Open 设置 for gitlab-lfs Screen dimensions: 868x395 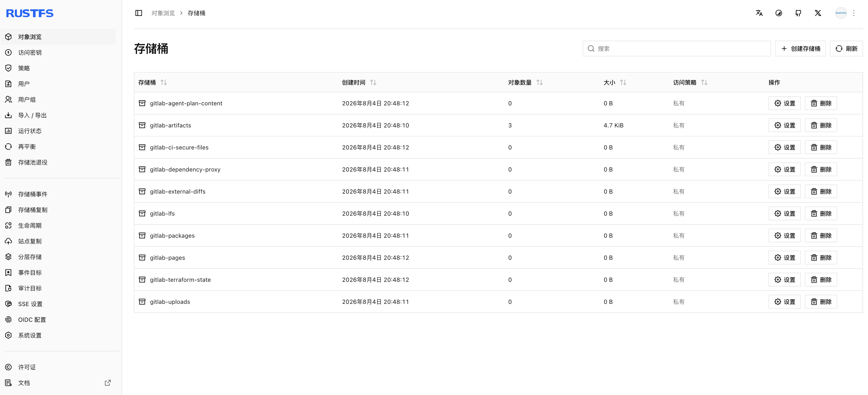click(784, 213)
